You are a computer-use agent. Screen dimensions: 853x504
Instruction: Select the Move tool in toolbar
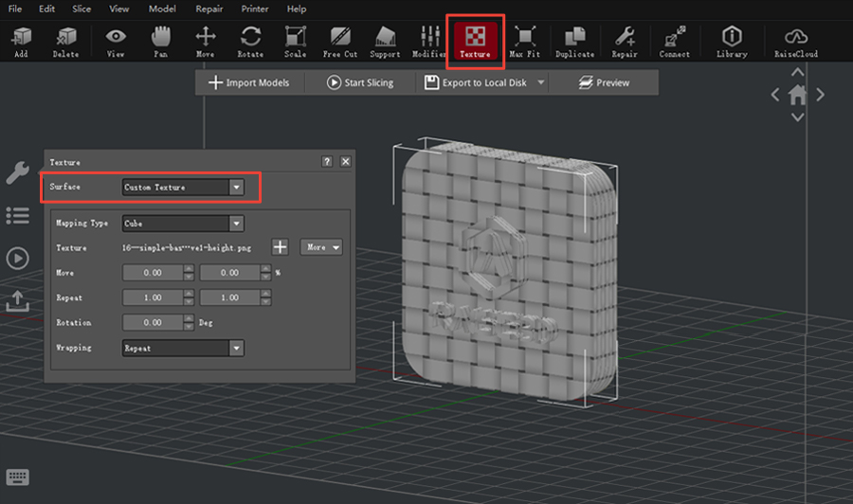click(x=205, y=42)
